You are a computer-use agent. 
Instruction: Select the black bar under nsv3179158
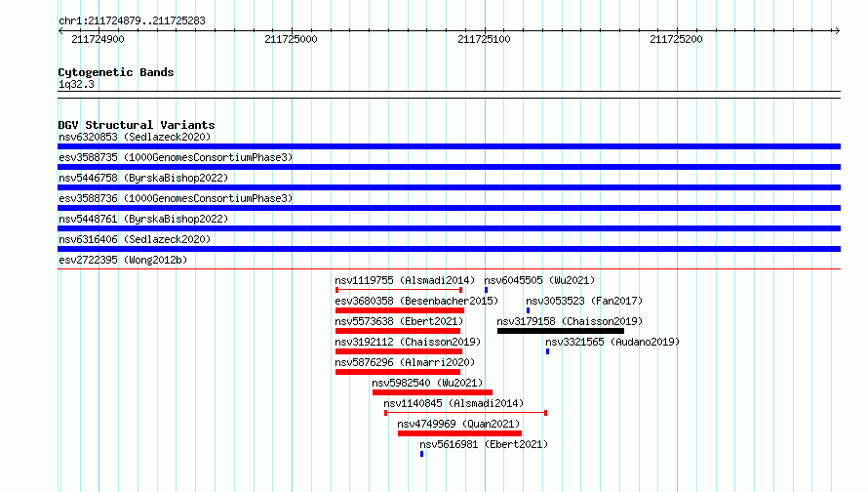[x=561, y=331]
